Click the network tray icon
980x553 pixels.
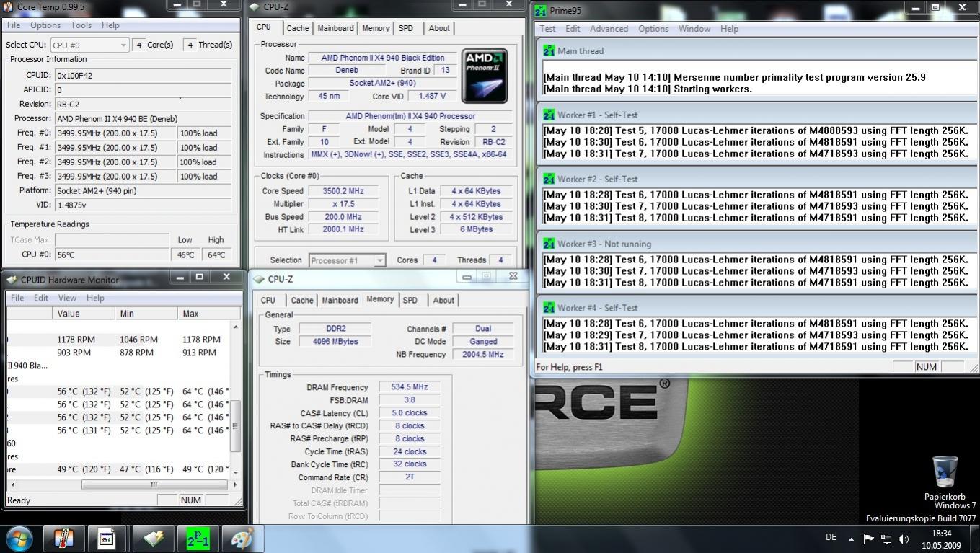click(x=886, y=539)
